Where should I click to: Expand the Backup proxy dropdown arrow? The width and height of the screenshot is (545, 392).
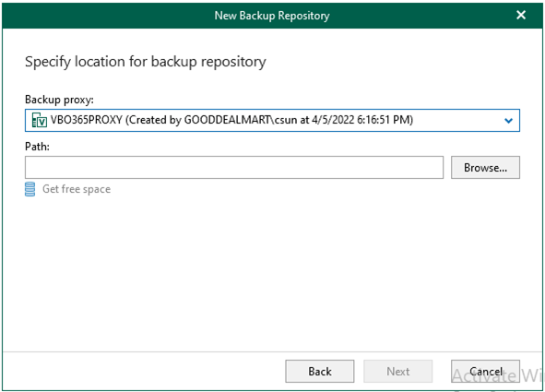tap(508, 121)
